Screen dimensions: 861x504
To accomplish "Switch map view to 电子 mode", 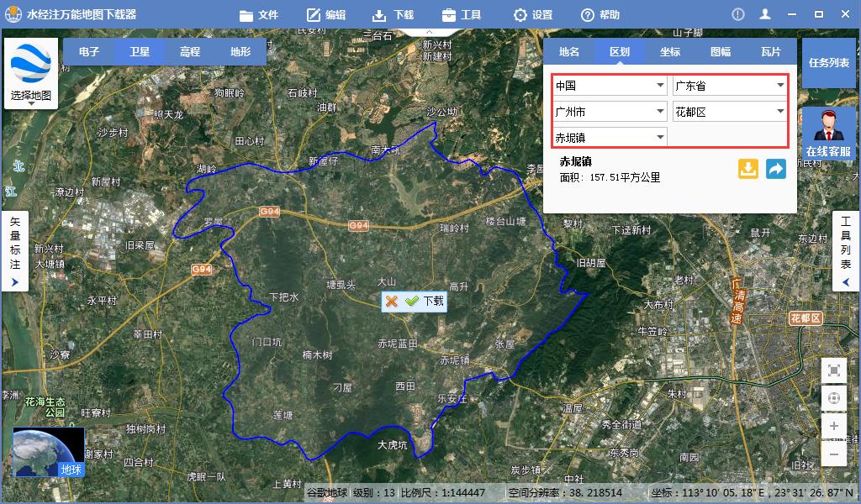I will pyautogui.click(x=88, y=51).
